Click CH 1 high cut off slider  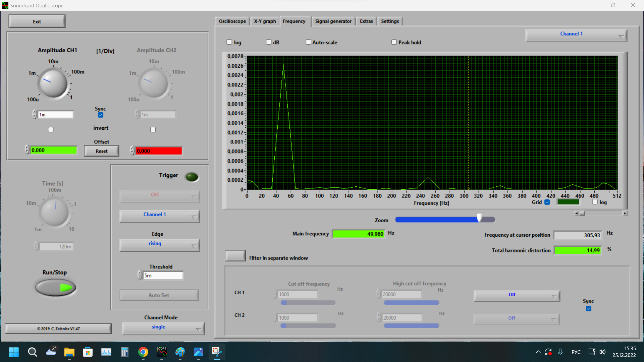(412, 303)
